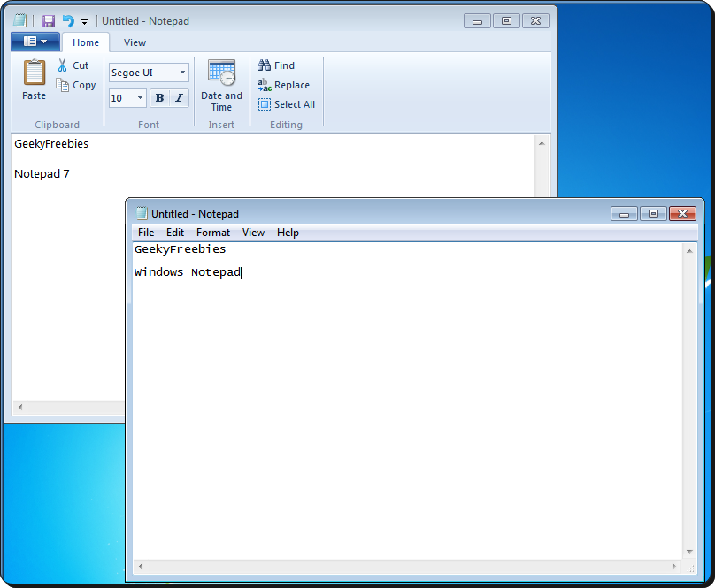Viewport: 715px width, 588px height.
Task: Open the File menu in classic Notepad
Action: [145, 232]
